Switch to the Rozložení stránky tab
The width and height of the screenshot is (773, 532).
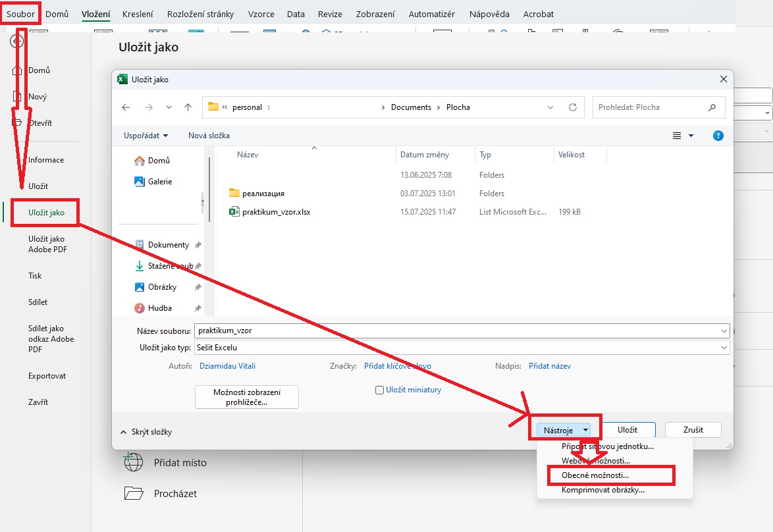pos(200,14)
